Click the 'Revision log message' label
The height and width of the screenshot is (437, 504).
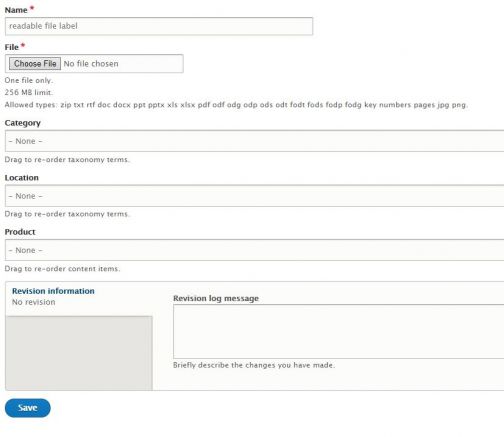tap(216, 298)
